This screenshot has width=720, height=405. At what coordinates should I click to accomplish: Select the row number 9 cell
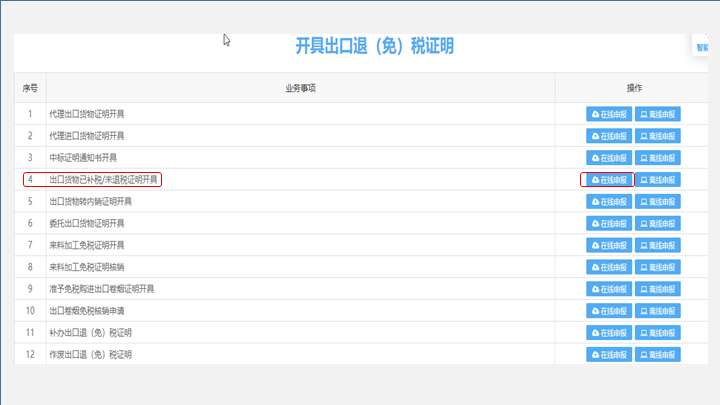[30, 289]
